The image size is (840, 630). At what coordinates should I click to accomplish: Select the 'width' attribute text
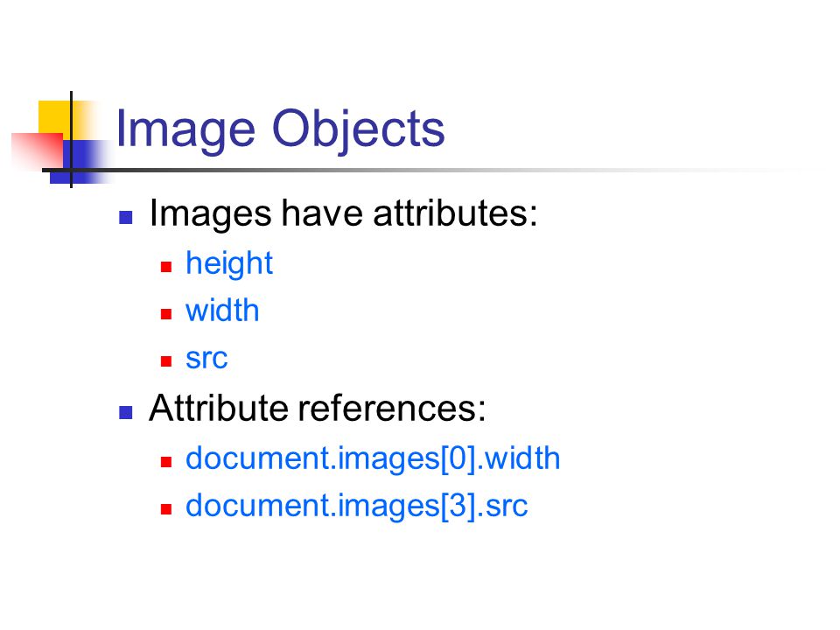pos(222,311)
